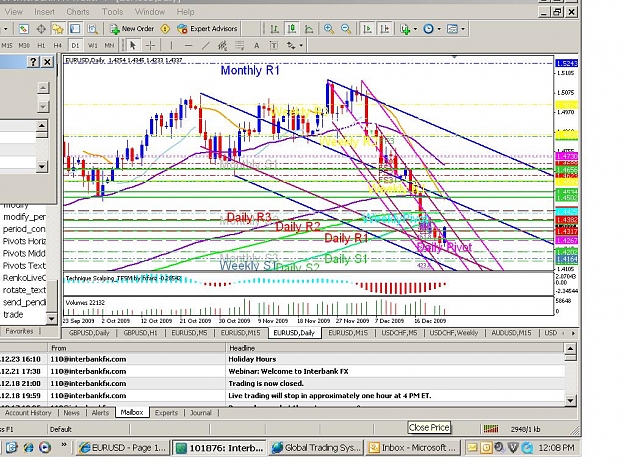Select the H1 timeframe
Viewport: 625px width, 469px height.
click(x=41, y=45)
